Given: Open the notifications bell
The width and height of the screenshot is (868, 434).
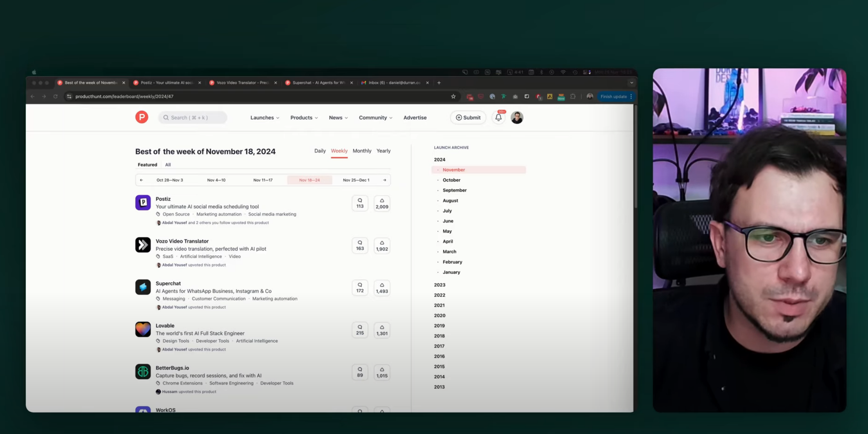Looking at the screenshot, I should click(x=498, y=117).
